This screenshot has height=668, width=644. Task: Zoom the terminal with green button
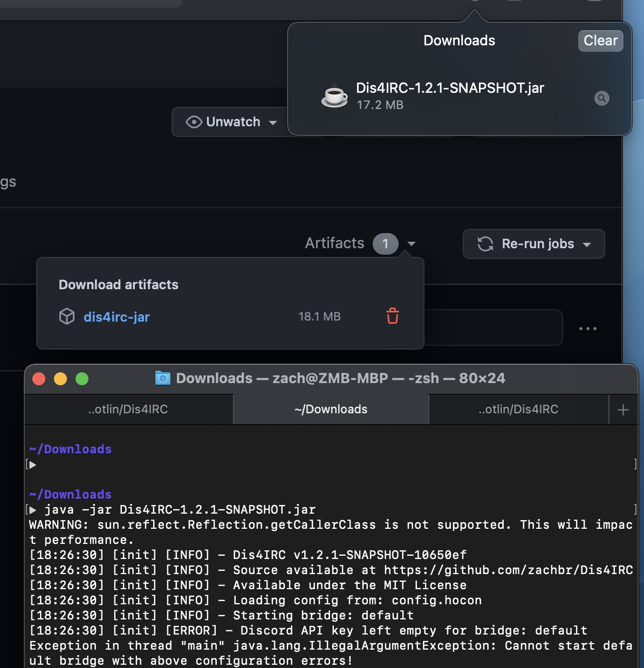point(82,379)
